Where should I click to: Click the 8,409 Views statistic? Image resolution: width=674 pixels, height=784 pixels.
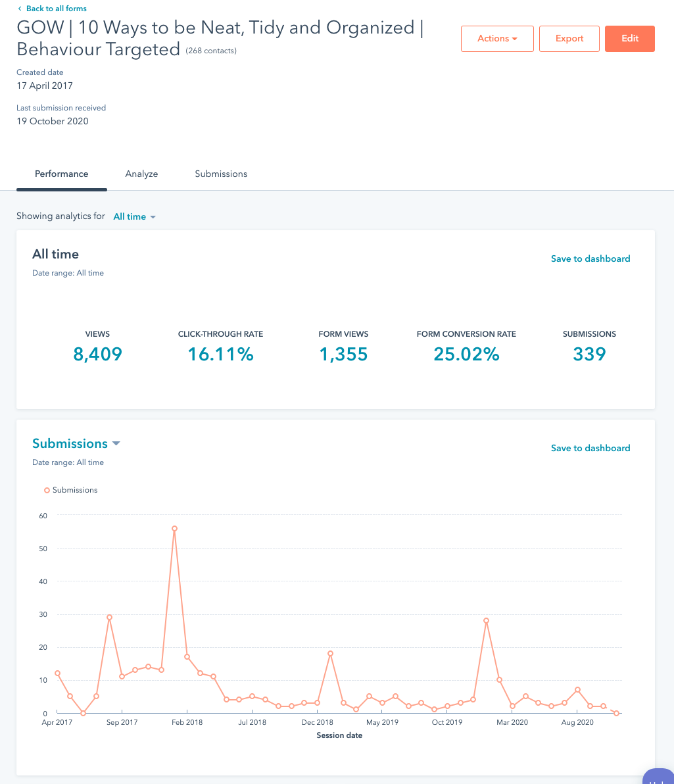[x=97, y=355]
